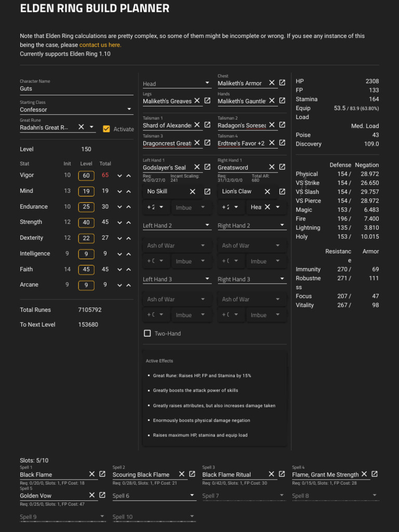The width and height of the screenshot is (399, 532).
Task: Clear Maliketh's Armor chest selection
Action: [272, 83]
